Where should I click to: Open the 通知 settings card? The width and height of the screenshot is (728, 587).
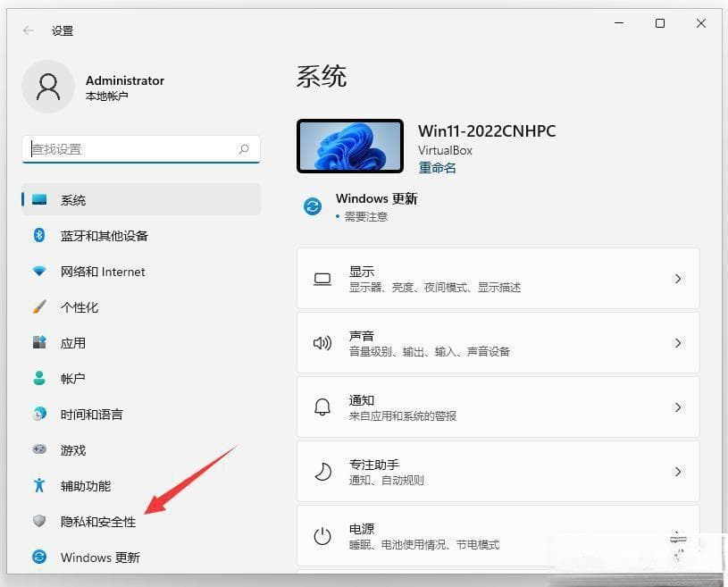[x=498, y=407]
